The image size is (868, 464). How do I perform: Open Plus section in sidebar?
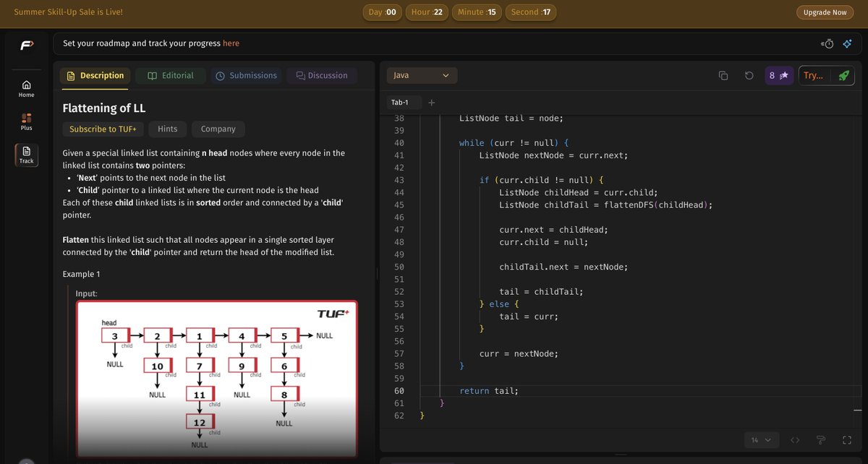click(x=26, y=121)
